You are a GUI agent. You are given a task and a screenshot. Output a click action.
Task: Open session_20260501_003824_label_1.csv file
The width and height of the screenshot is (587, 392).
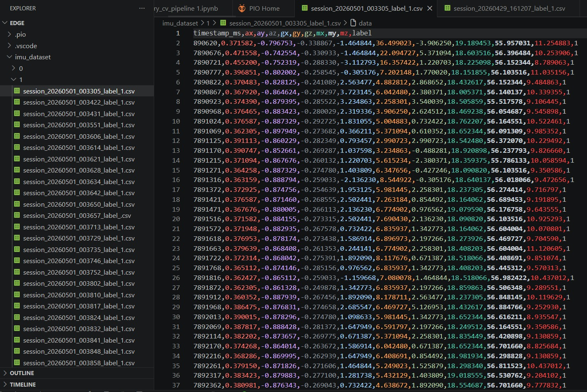[x=77, y=317]
